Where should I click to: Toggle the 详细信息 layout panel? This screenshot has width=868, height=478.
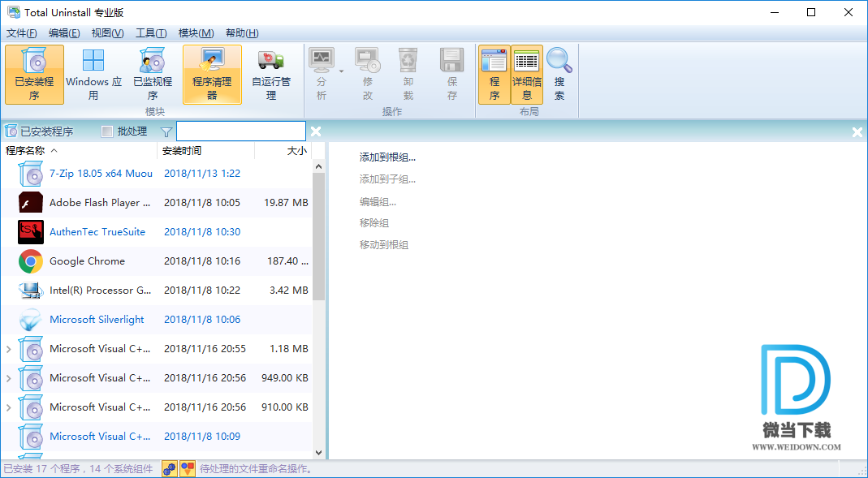tap(526, 75)
